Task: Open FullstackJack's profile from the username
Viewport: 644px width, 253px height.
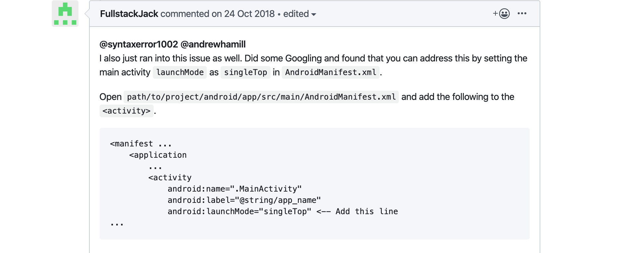Action: (129, 14)
